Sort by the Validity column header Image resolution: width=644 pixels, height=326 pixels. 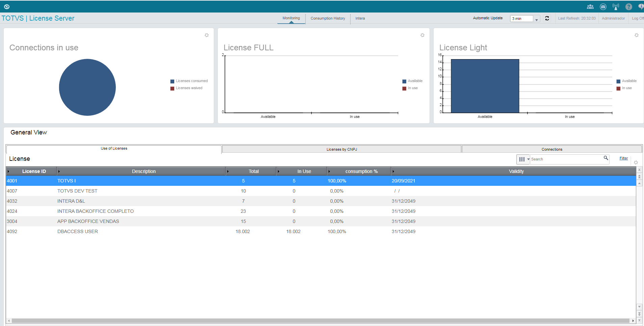pos(514,171)
